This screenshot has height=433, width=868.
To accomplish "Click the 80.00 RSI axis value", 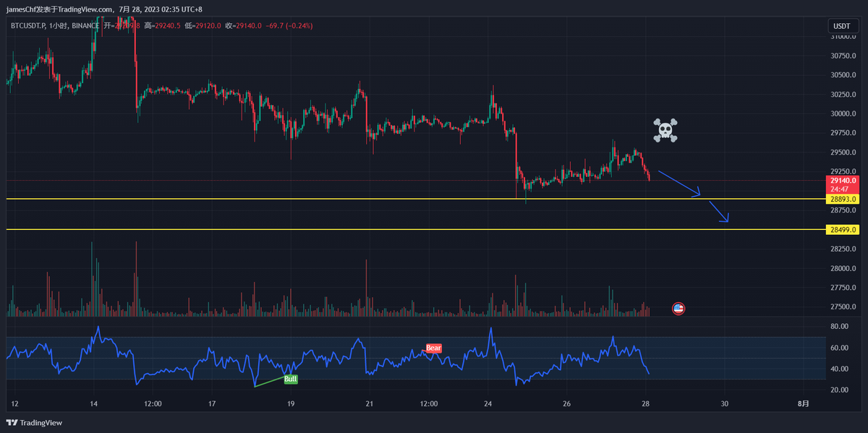I will (839, 327).
